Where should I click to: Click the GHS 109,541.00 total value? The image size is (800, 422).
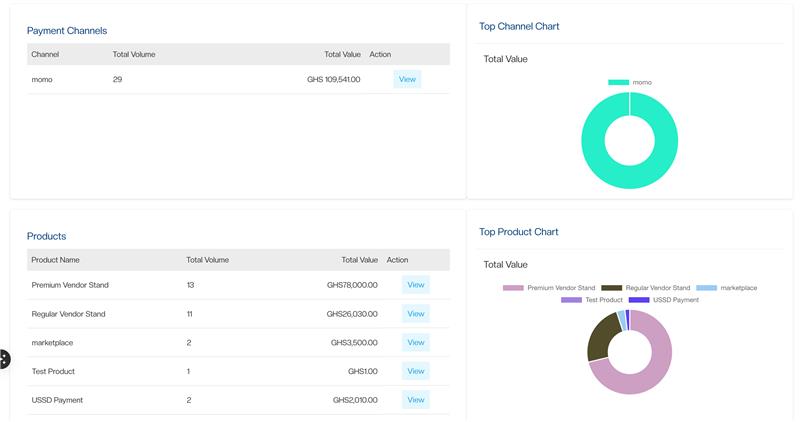click(334, 80)
